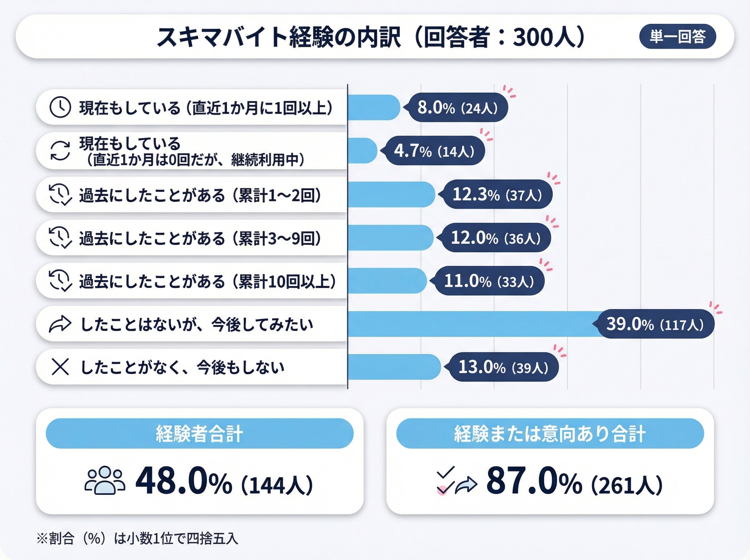750x560 pixels.
Task: Click the footnote about 四捨五入
Action: (137, 538)
